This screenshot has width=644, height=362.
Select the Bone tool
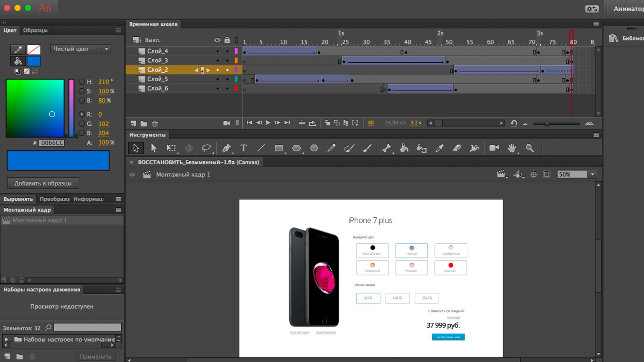pos(387,148)
